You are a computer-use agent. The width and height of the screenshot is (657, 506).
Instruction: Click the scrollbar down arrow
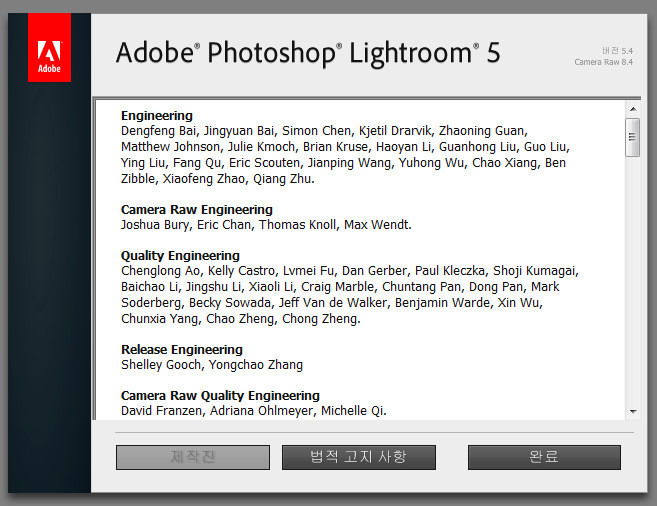[x=633, y=412]
